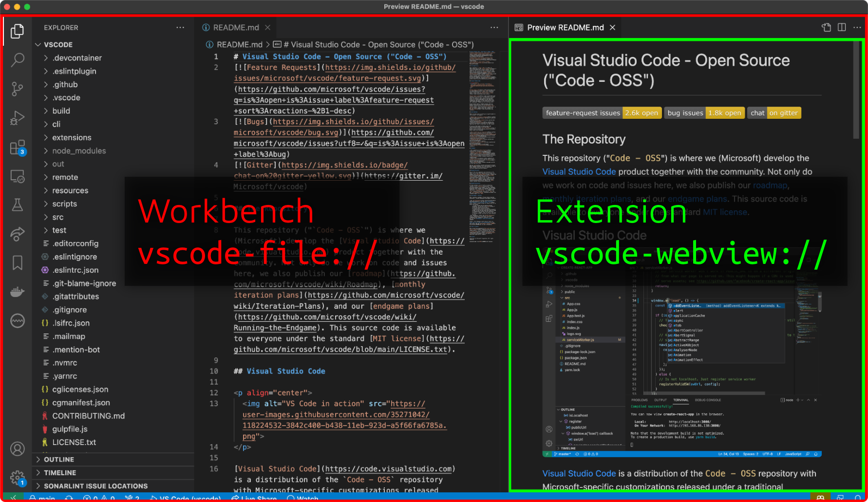The width and height of the screenshot is (868, 502).
Task: Open the Run and Debug view
Action: (x=18, y=118)
